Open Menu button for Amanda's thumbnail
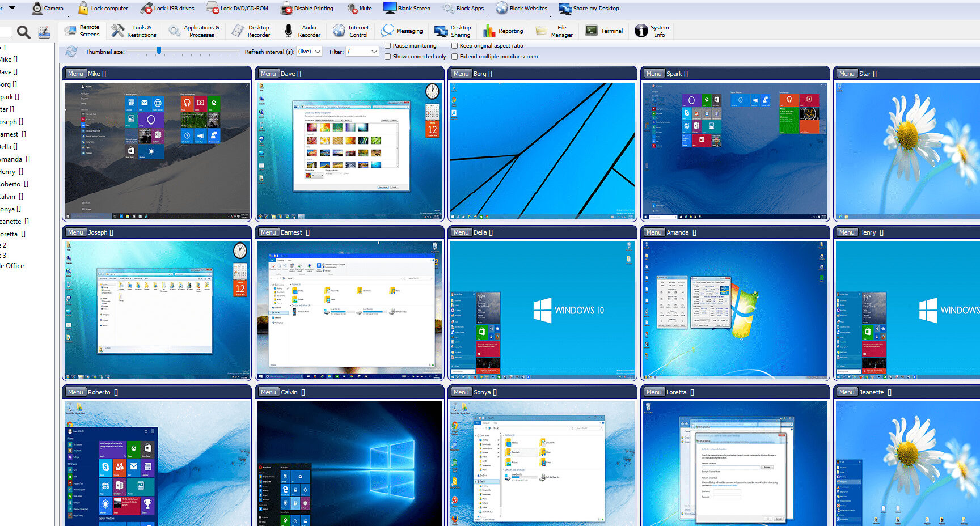The height and width of the screenshot is (526, 980). pos(654,232)
